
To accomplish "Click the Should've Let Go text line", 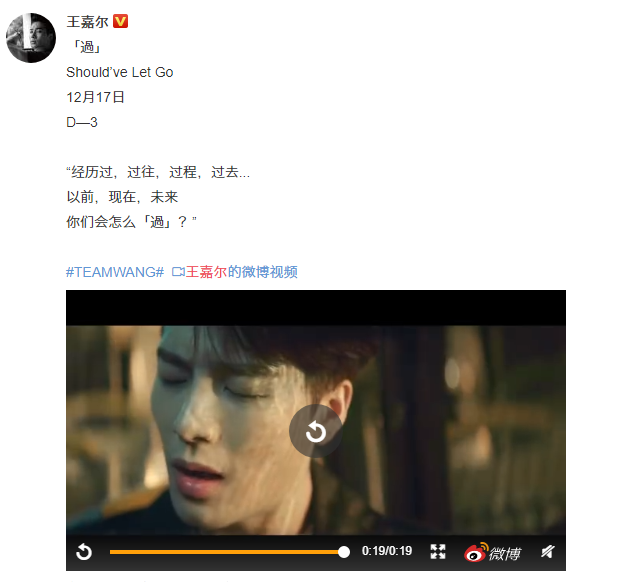I will [120, 72].
